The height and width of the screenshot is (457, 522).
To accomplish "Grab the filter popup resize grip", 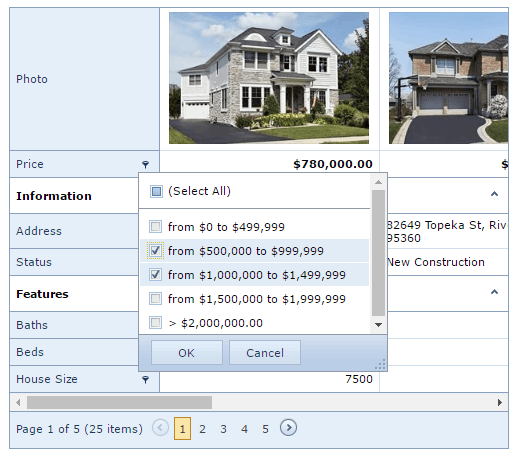I will point(380,364).
